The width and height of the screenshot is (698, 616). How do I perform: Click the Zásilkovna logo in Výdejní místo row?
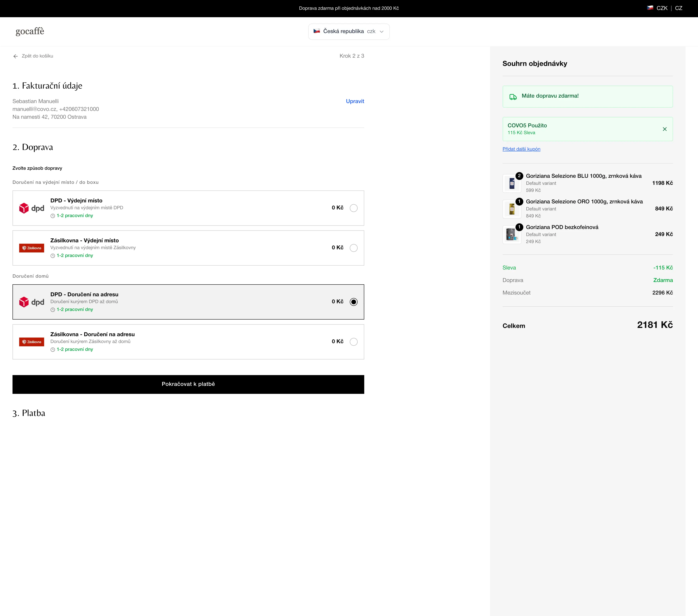coord(32,248)
